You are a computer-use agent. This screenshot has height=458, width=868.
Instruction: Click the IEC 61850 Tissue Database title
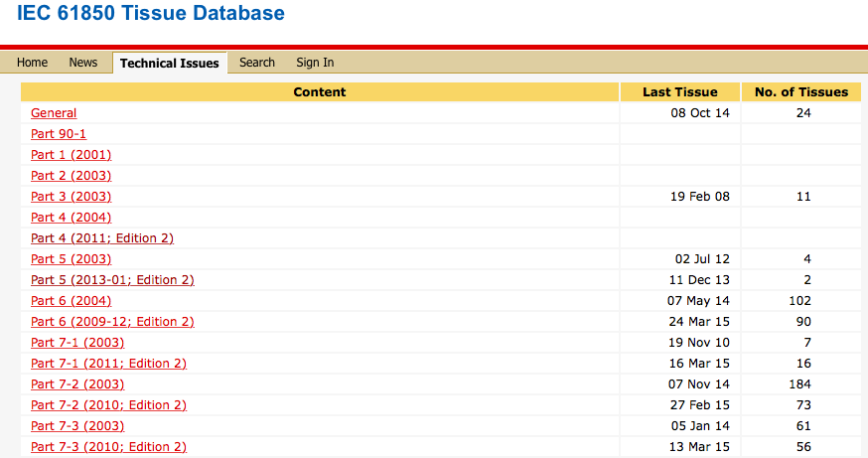(151, 13)
